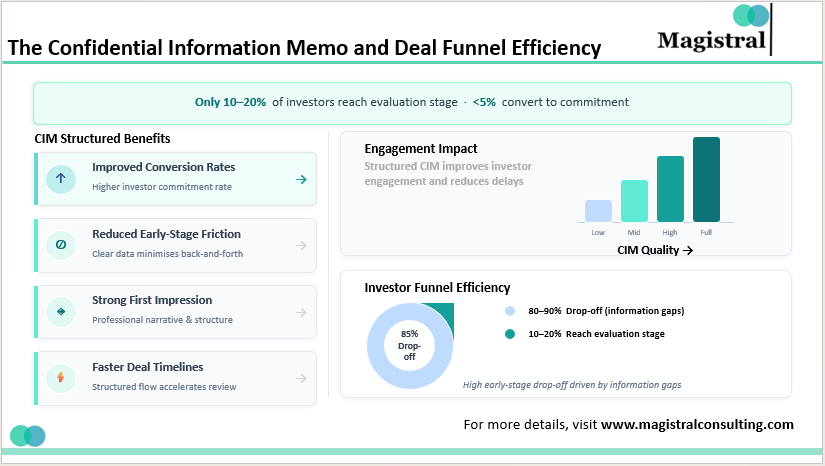Click the 'Faster Deal Timelines' heading
The image size is (825, 466).
(x=148, y=367)
